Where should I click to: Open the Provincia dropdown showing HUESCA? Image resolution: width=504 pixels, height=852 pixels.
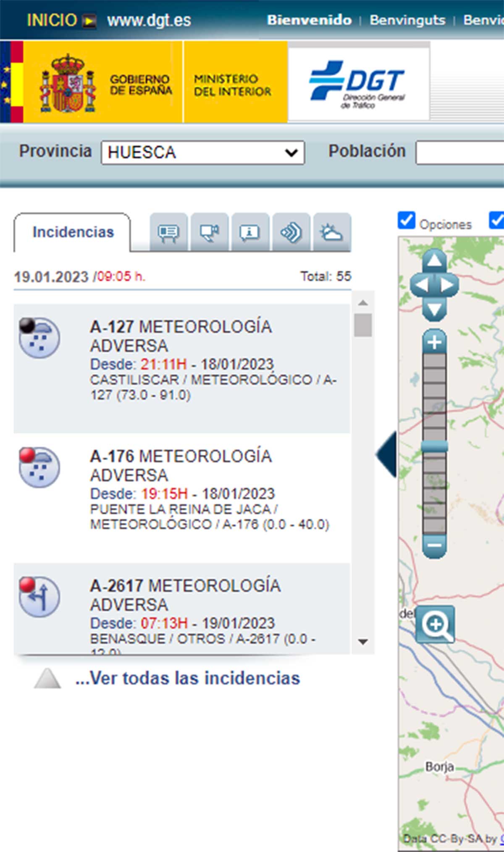pos(202,153)
